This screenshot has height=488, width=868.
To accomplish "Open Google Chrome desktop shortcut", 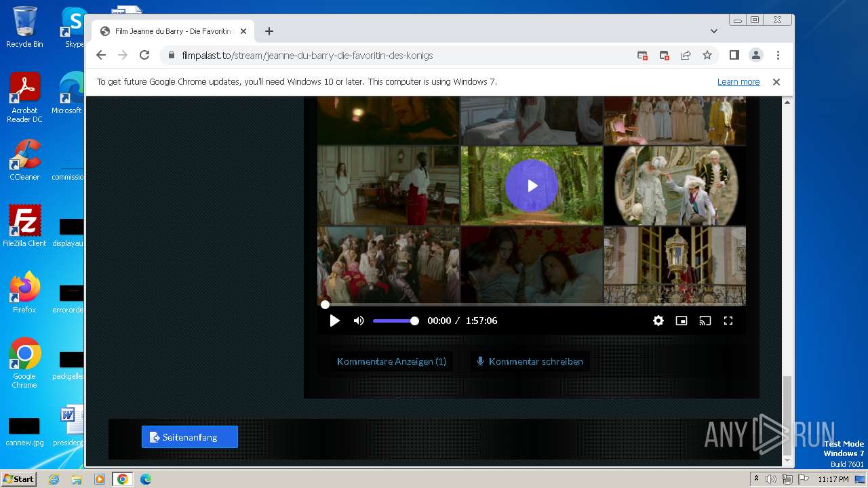I will [x=24, y=363].
